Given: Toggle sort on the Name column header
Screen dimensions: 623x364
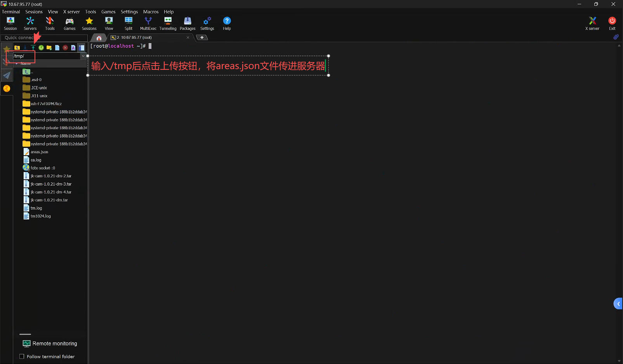Looking at the screenshot, I should click(26, 64).
